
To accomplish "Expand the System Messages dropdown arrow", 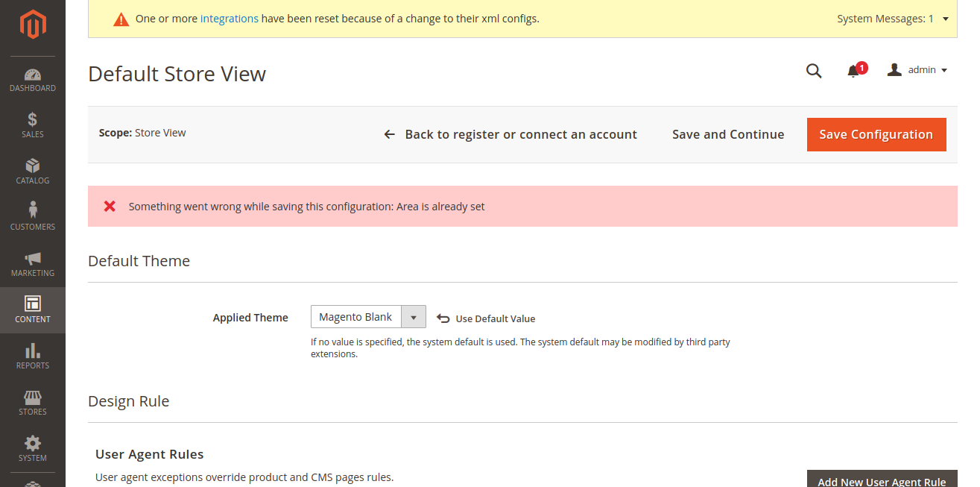I will (x=946, y=19).
